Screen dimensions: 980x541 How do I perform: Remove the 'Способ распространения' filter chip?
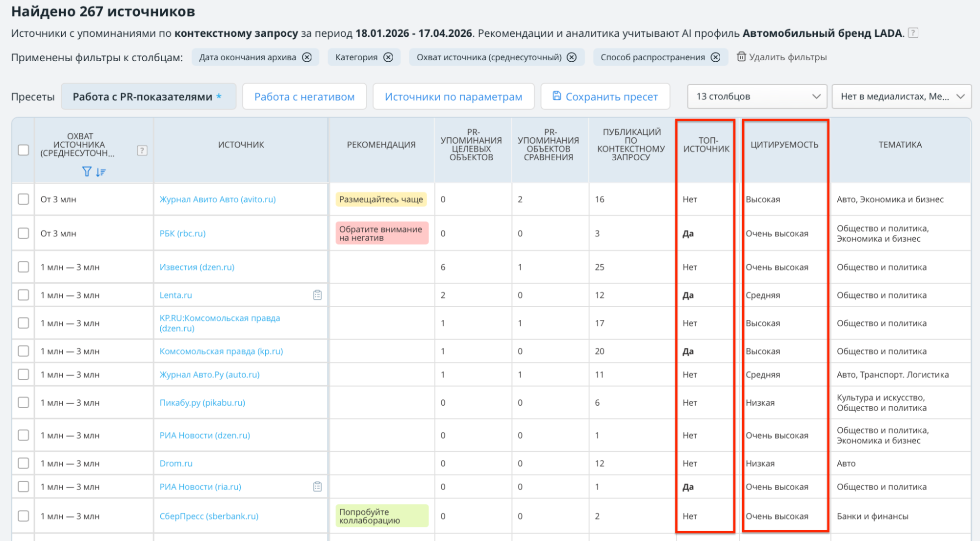click(716, 57)
